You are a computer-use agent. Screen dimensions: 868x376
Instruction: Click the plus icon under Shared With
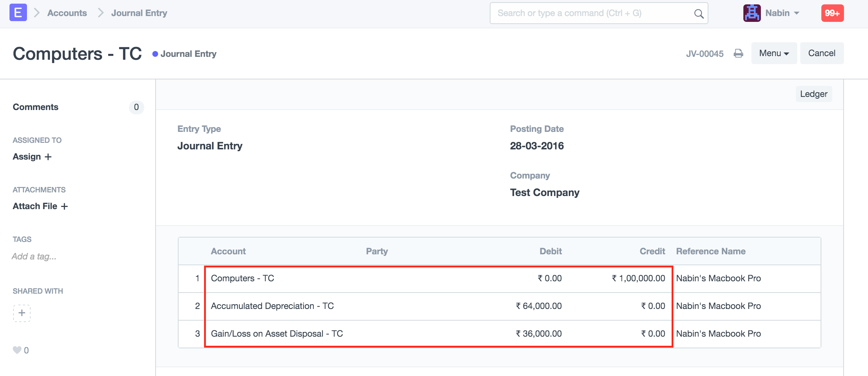pos(22,313)
